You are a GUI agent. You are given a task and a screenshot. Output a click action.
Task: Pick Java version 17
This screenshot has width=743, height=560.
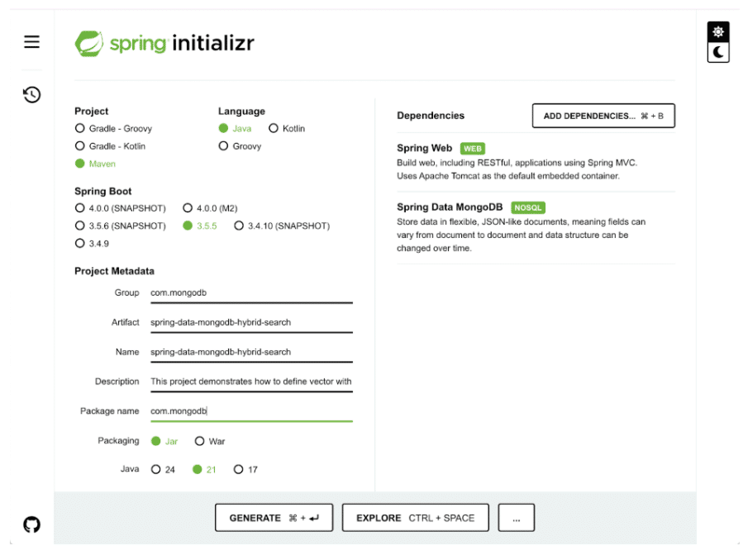tap(239, 469)
